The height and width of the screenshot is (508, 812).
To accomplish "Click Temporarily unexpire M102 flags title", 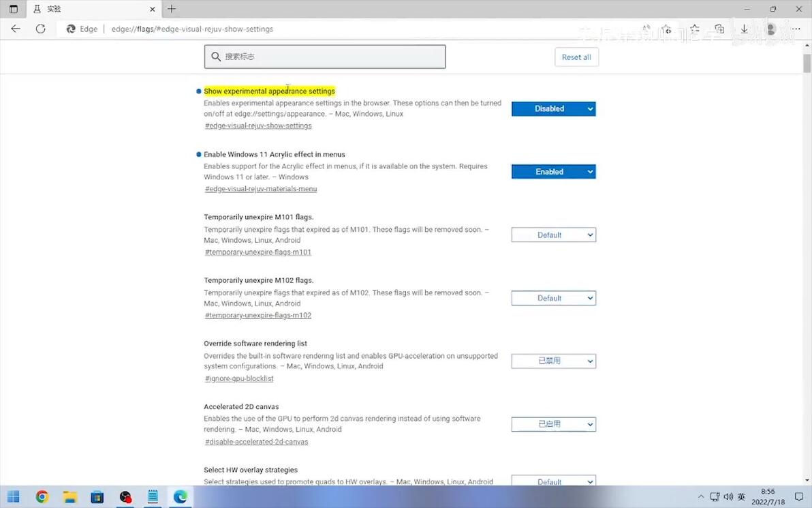I will coord(258,280).
